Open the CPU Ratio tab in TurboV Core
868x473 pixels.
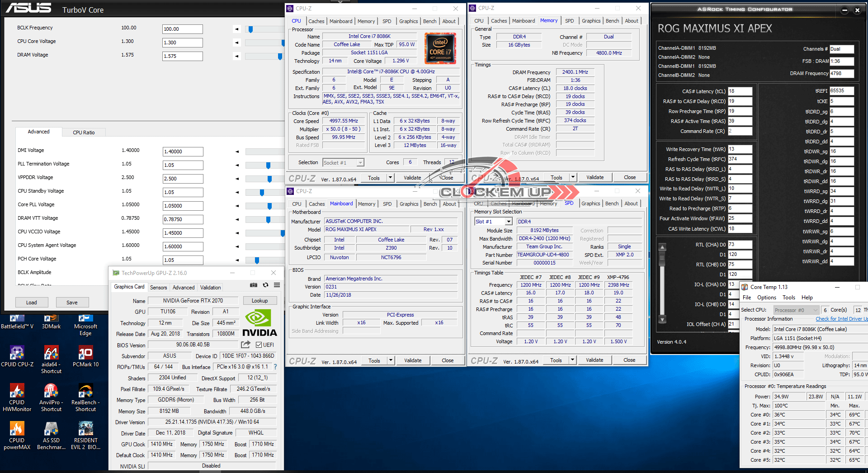(x=84, y=132)
